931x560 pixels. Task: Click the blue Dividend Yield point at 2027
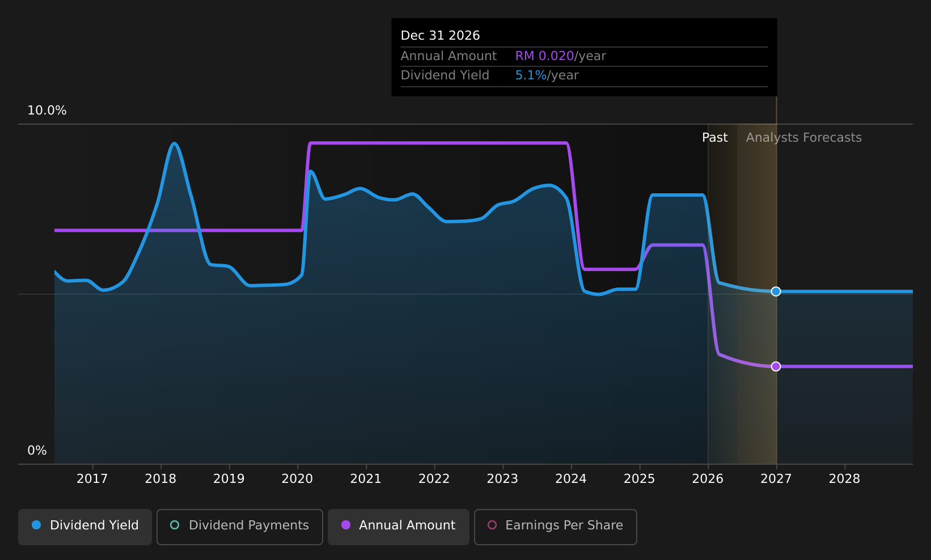coord(776,291)
